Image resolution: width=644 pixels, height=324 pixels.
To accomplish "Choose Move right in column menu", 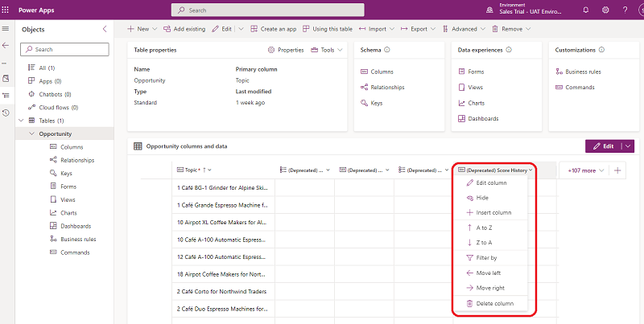I will (490, 288).
